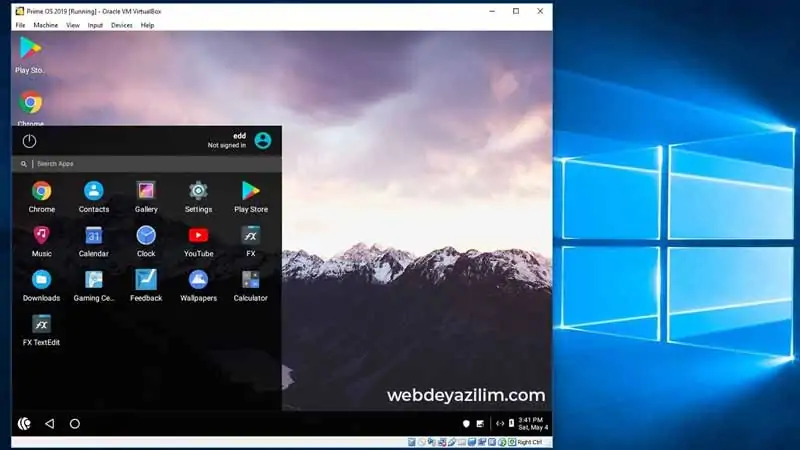This screenshot has height=450, width=800.
Task: Click the VirtualBox status bar hard disk icon
Action: coord(412,442)
